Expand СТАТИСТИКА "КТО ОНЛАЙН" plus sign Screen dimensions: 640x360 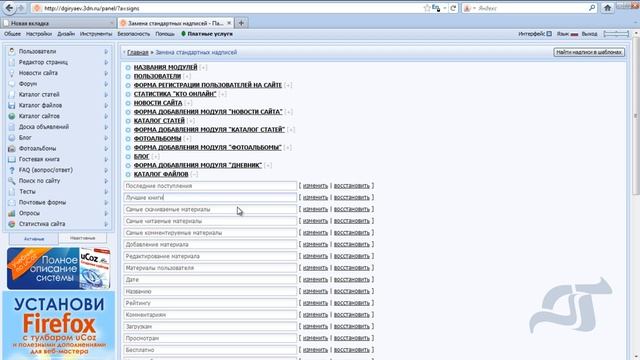(x=222, y=94)
